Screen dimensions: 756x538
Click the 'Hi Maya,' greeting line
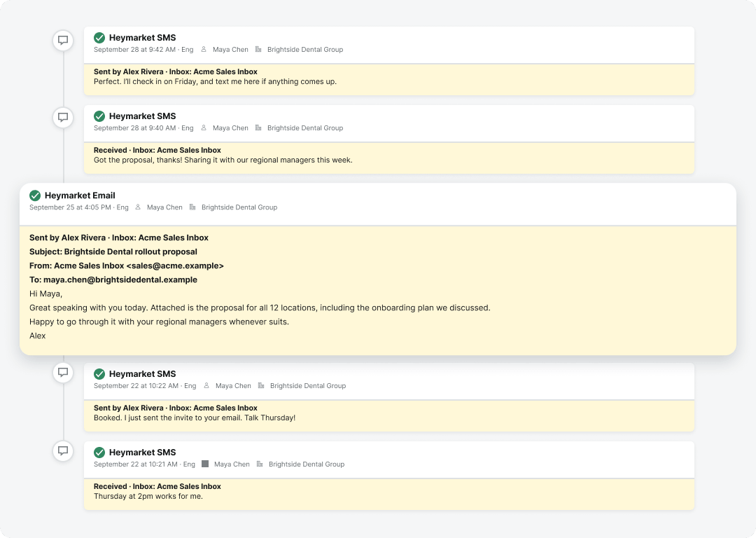point(45,294)
